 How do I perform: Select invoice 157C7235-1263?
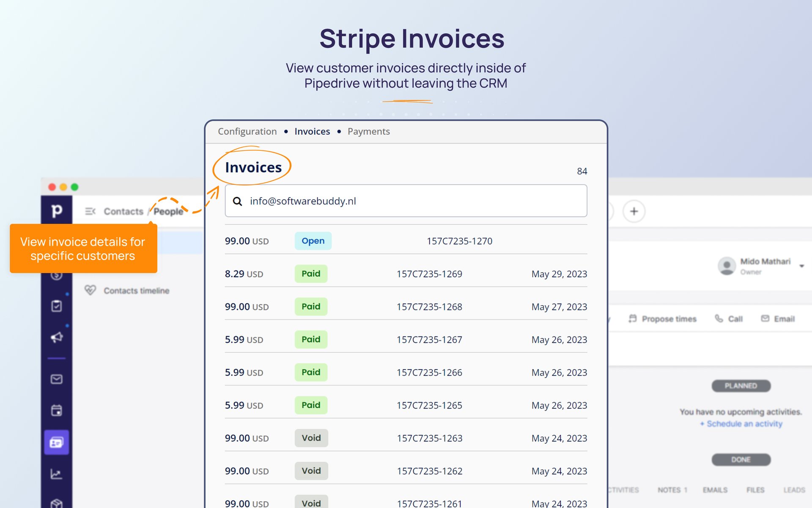429,438
